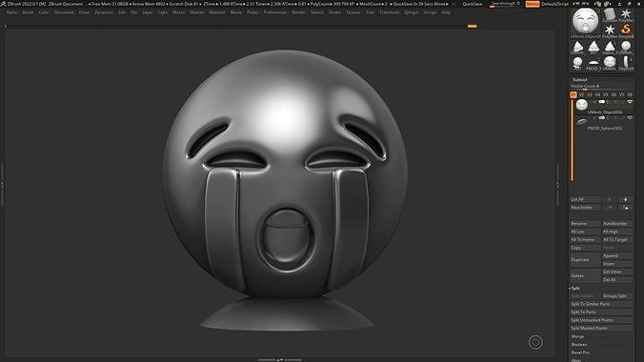Toggle boolean mode icon on PM3D_Sphere3D2
The image size is (644, 362).
[x=602, y=118]
